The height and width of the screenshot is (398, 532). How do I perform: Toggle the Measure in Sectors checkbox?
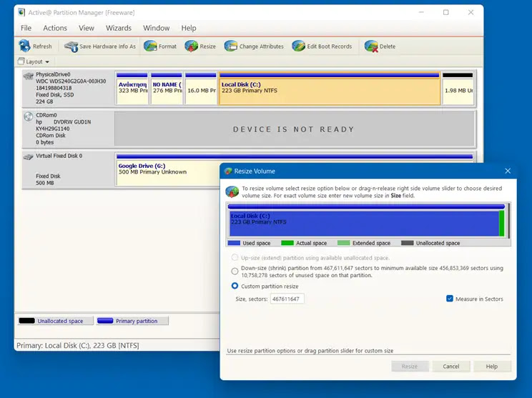point(450,299)
